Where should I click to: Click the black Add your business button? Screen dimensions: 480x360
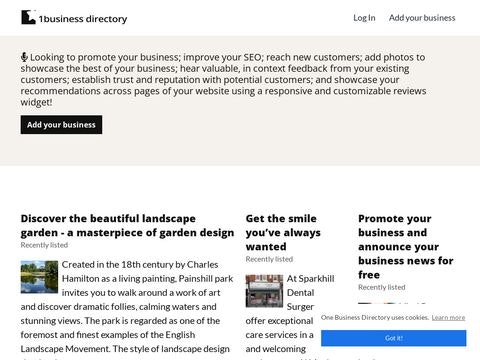click(x=61, y=125)
